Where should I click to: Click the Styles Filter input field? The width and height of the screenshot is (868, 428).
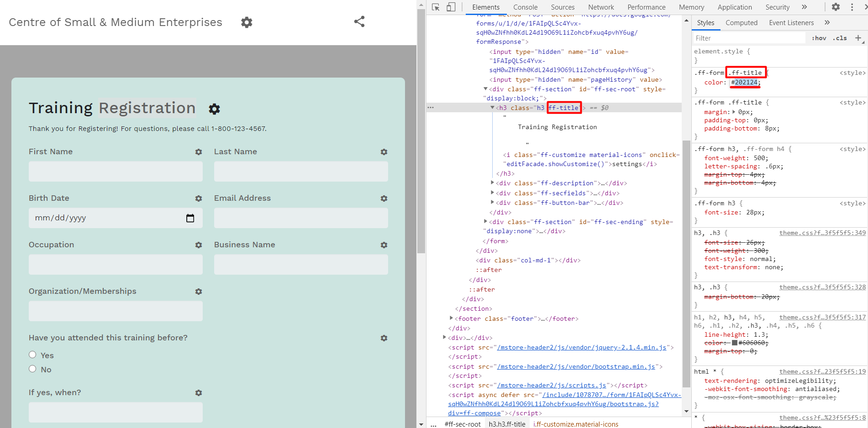[x=749, y=38]
